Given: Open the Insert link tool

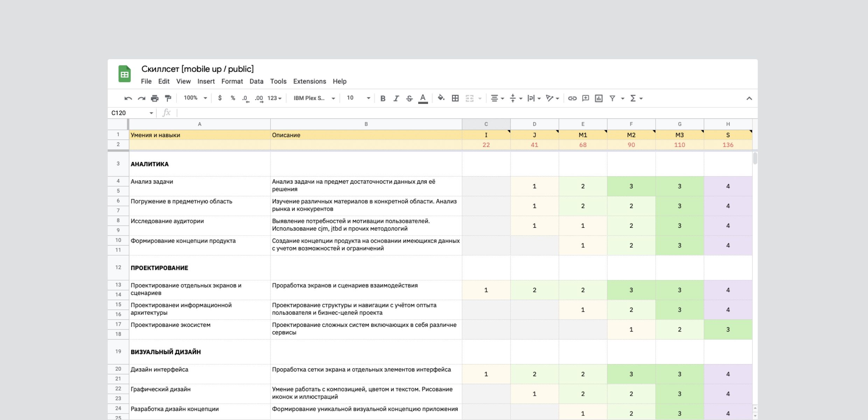Looking at the screenshot, I should (x=572, y=98).
